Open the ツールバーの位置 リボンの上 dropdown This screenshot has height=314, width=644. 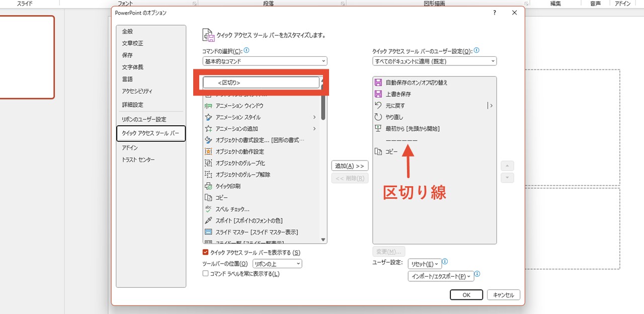[277, 264]
